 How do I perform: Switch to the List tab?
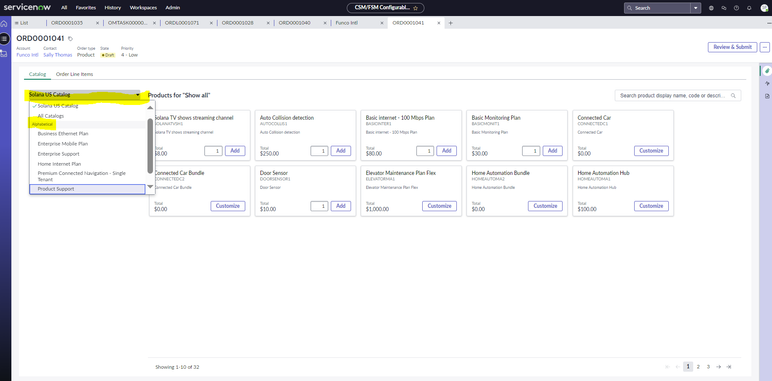point(22,23)
